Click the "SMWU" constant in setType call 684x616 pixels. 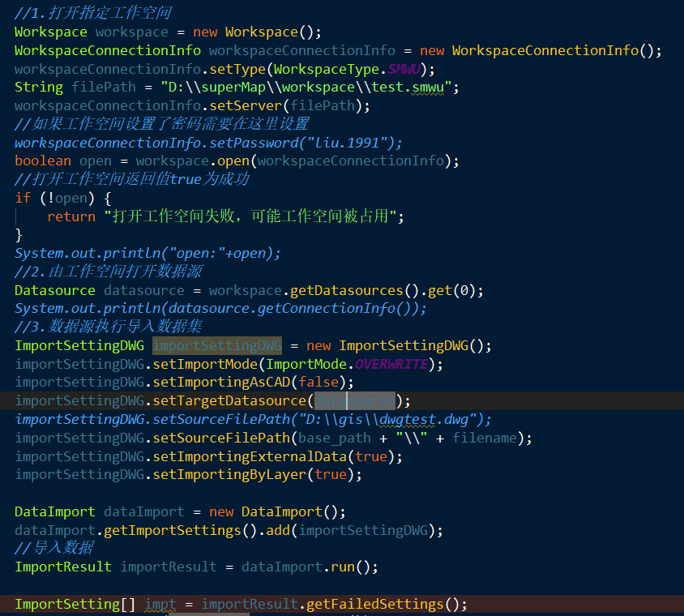tap(404, 69)
